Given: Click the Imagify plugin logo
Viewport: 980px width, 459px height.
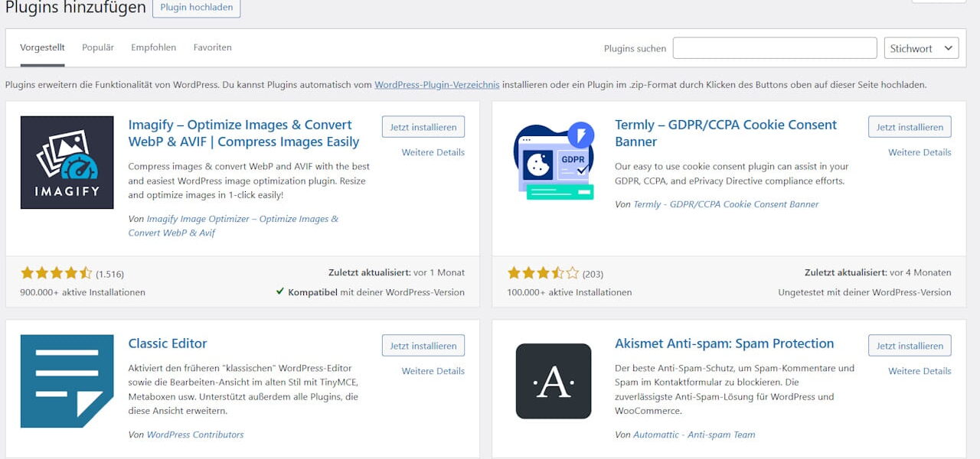Looking at the screenshot, I should [67, 162].
